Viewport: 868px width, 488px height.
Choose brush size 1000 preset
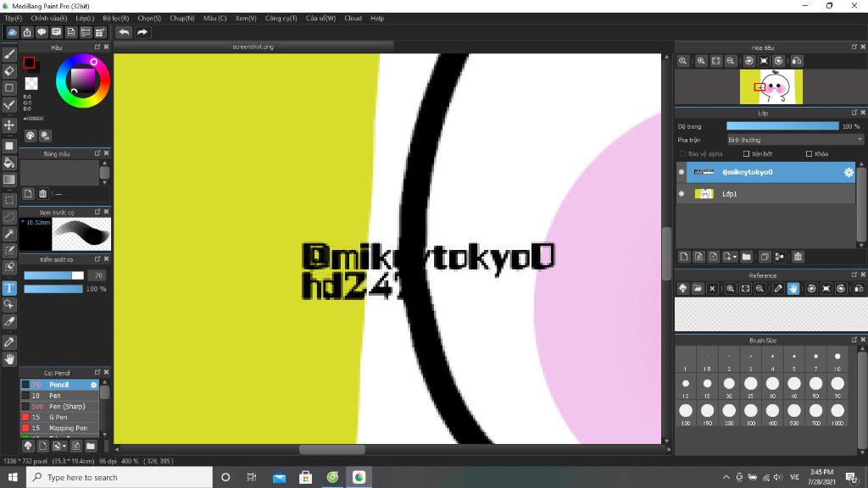(837, 413)
